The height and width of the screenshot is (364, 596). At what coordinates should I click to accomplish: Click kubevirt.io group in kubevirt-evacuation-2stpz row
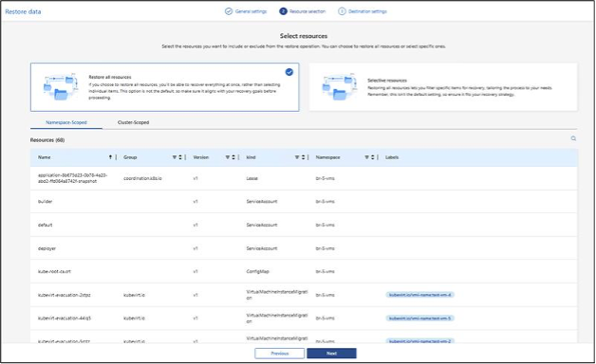pyautogui.click(x=134, y=295)
